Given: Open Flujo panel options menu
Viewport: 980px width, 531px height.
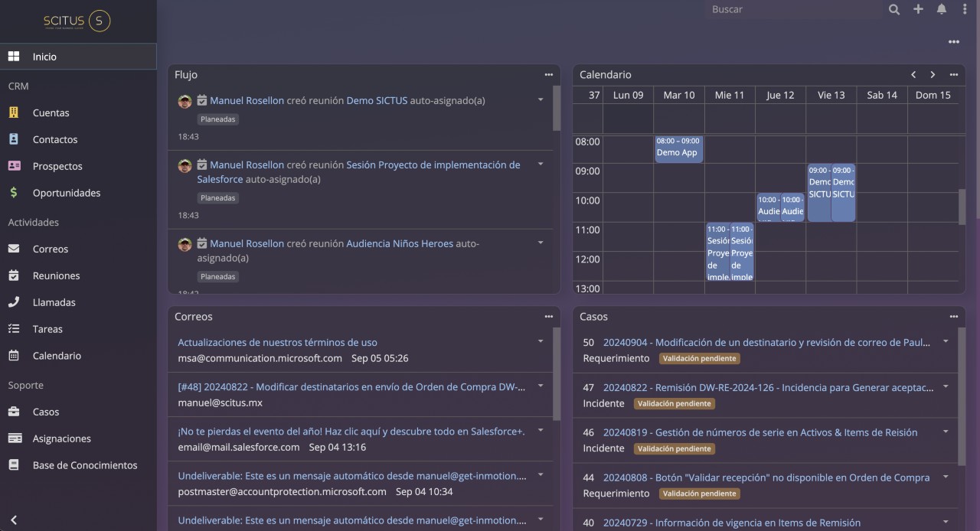Looking at the screenshot, I should [x=548, y=75].
